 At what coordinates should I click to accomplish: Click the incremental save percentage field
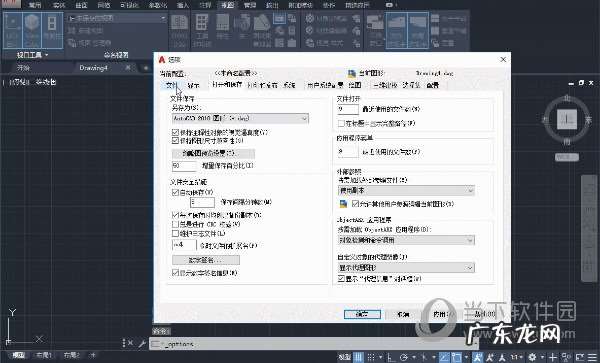184,166
